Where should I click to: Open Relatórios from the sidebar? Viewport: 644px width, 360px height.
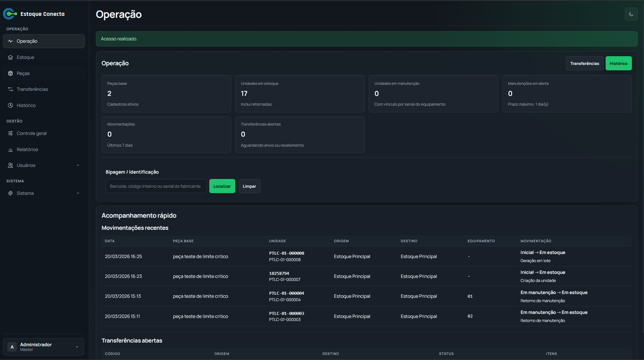click(x=44, y=149)
